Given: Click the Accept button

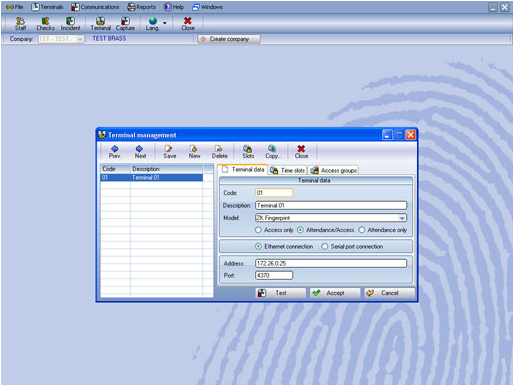Looking at the screenshot, I should (335, 293).
